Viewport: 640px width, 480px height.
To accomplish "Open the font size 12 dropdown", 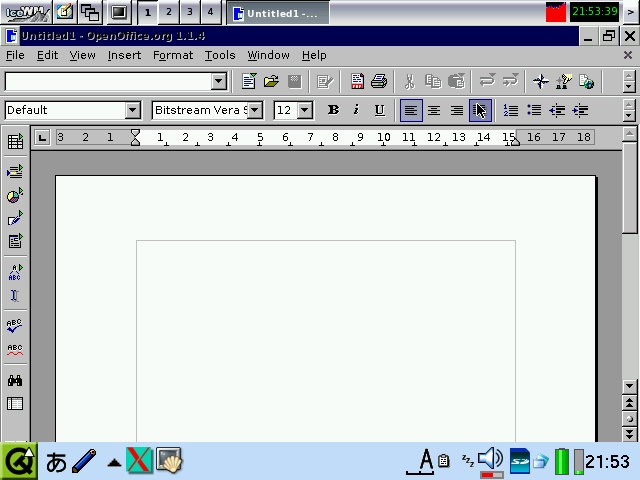I will [x=305, y=110].
